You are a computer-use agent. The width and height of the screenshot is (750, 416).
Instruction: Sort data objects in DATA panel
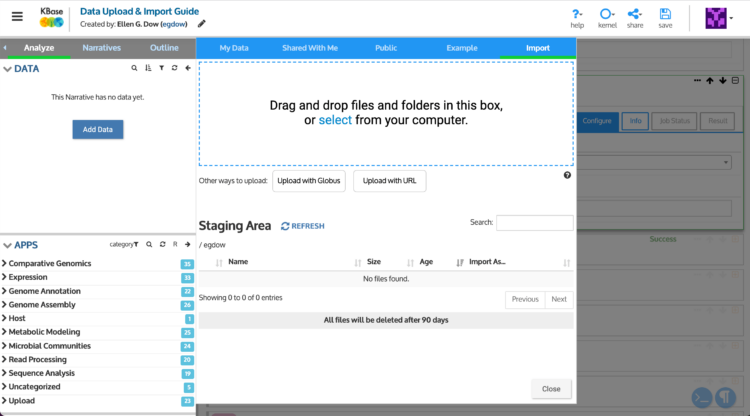point(148,68)
